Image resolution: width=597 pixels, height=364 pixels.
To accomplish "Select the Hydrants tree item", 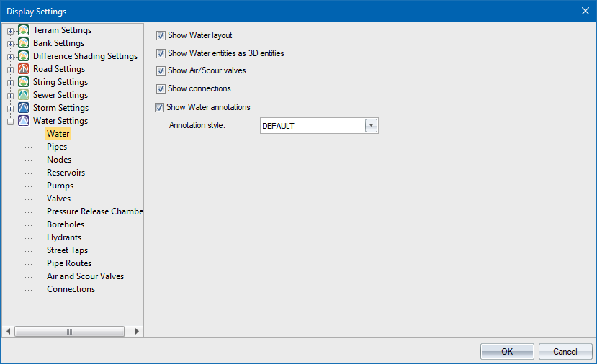I will click(x=64, y=237).
